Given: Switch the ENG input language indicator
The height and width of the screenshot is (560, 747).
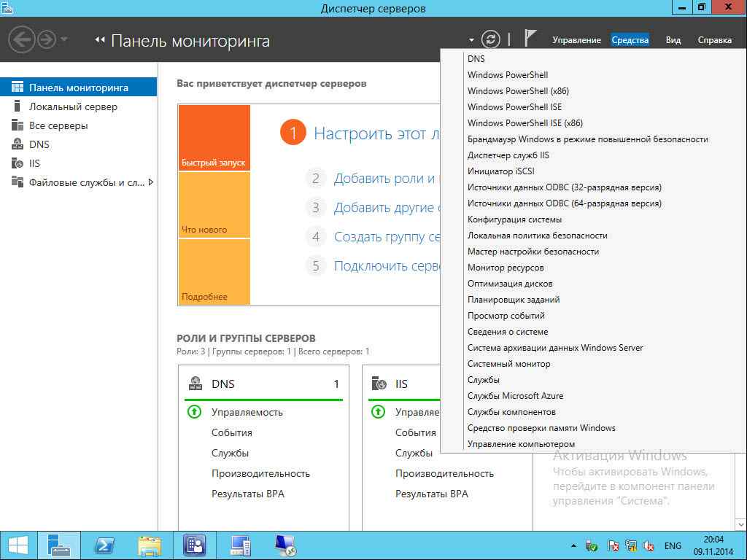Looking at the screenshot, I should point(672,545).
